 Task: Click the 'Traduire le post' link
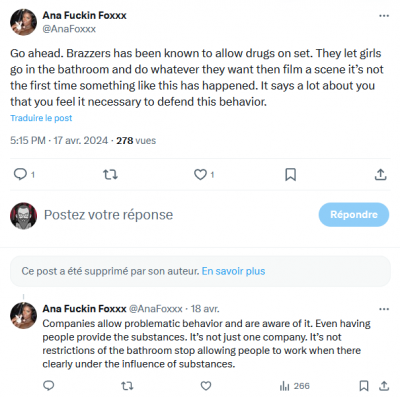(41, 118)
